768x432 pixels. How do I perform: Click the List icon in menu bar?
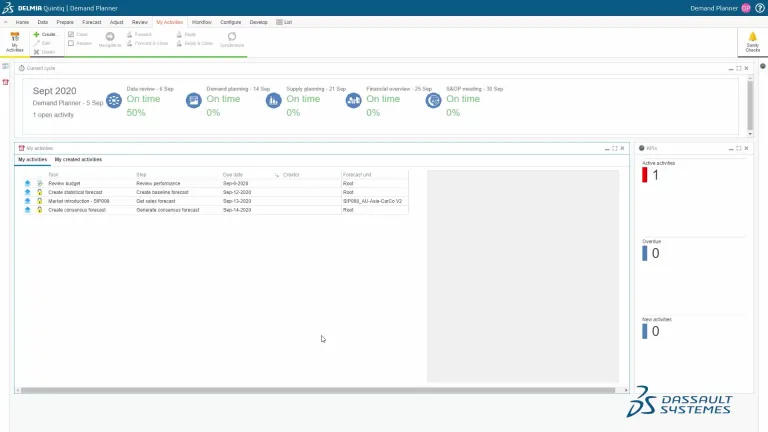click(279, 22)
